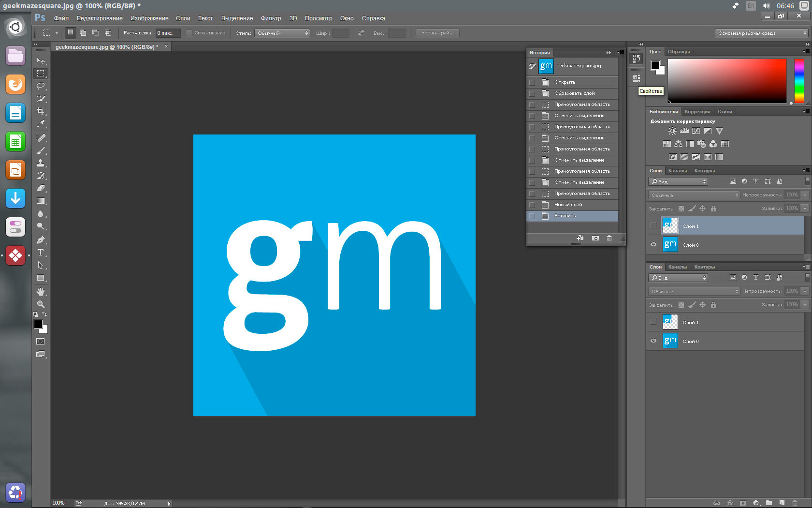This screenshot has width=812, height=508.
Task: Toggle the Сглаживание checkbox
Action: tap(189, 33)
